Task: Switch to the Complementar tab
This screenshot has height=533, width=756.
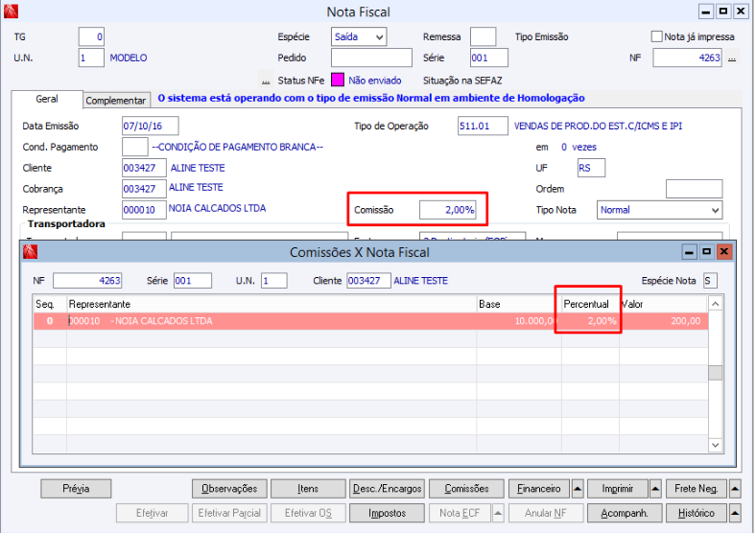Action: (x=116, y=100)
